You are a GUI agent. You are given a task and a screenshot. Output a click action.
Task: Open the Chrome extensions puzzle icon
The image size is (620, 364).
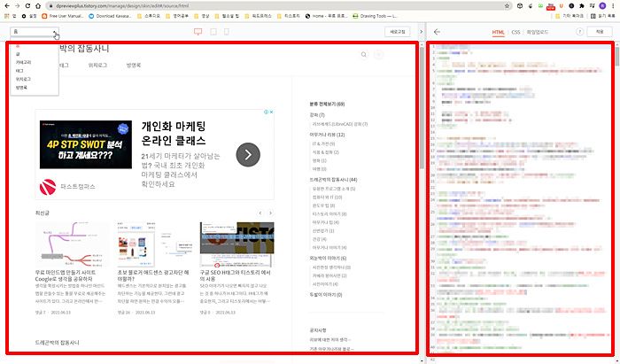[x=582, y=6]
